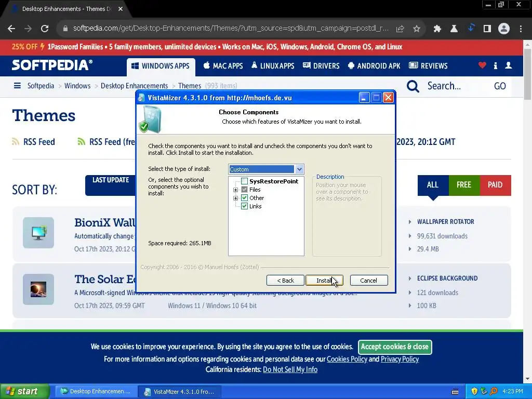
Task: Click the browser back arrow
Action: pyautogui.click(x=11, y=29)
